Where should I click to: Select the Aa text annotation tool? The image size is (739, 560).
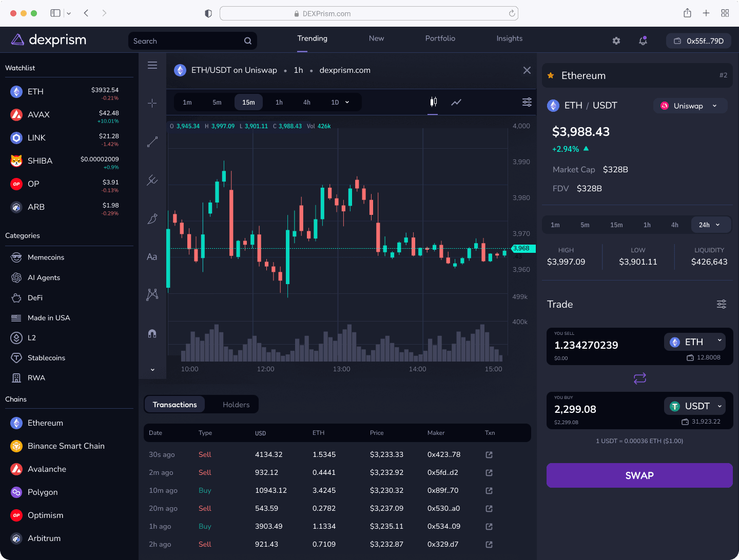click(x=152, y=257)
